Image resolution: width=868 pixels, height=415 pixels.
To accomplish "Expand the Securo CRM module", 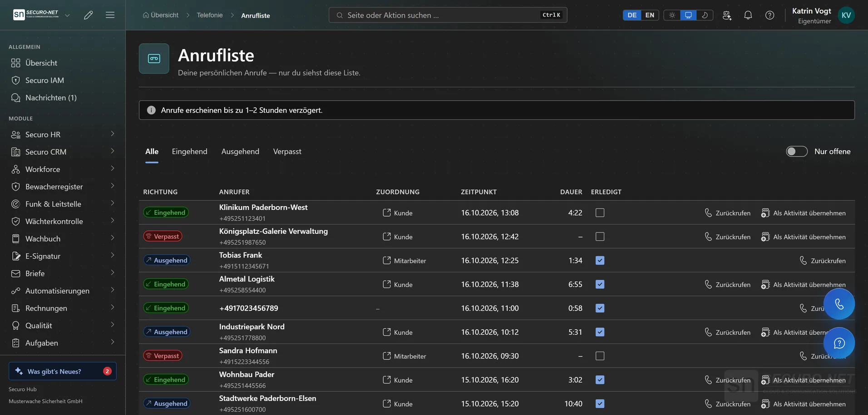I will (63, 152).
